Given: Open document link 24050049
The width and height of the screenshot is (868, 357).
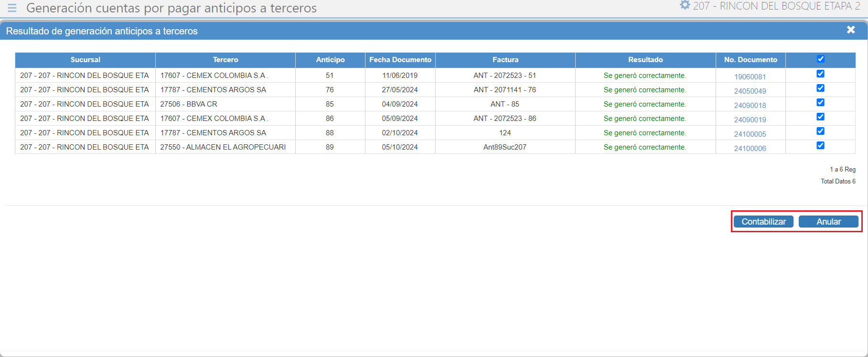Looking at the screenshot, I should (x=750, y=91).
